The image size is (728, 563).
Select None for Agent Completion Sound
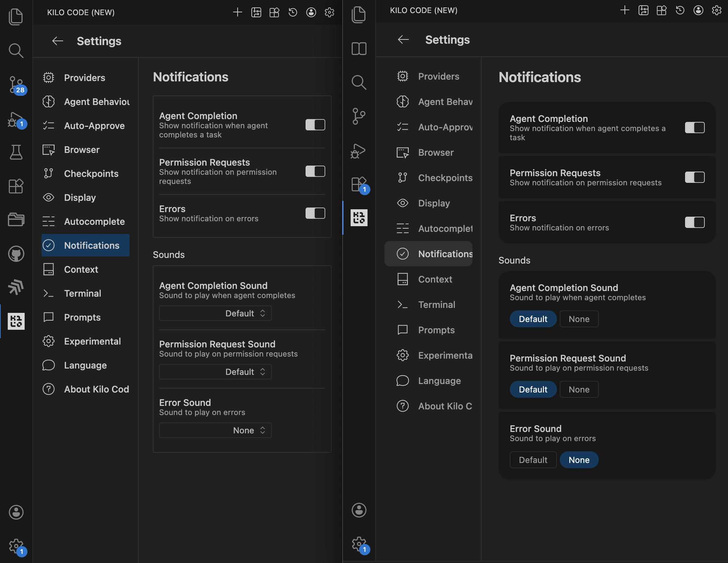[579, 319]
